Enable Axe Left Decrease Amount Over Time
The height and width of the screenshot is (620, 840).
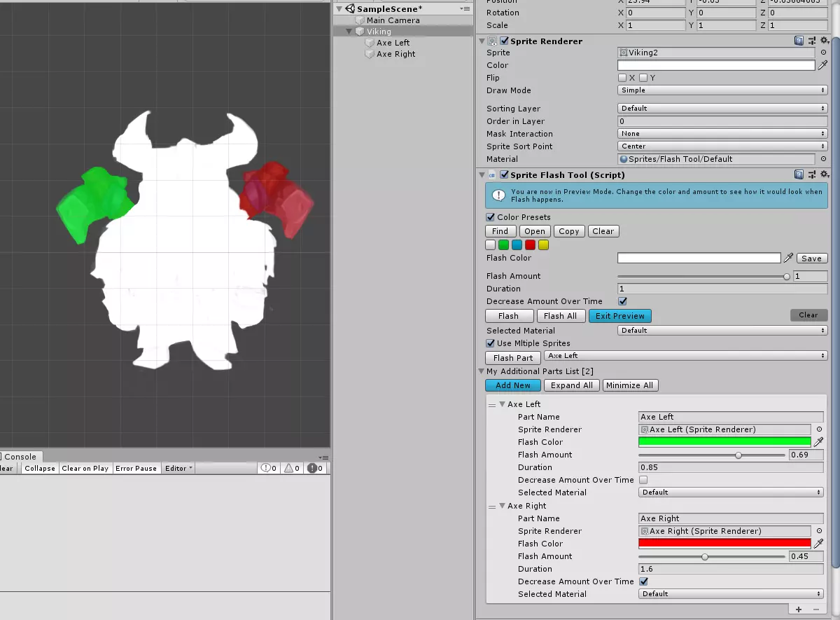coord(643,480)
